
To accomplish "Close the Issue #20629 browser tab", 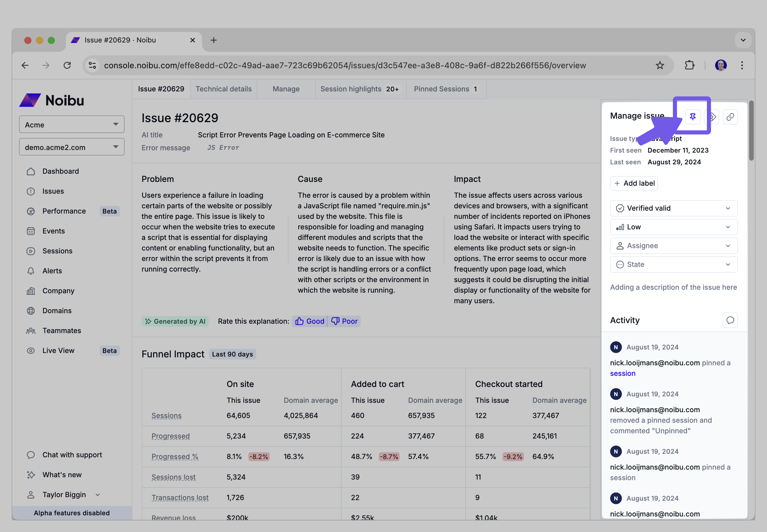I will pyautogui.click(x=193, y=40).
